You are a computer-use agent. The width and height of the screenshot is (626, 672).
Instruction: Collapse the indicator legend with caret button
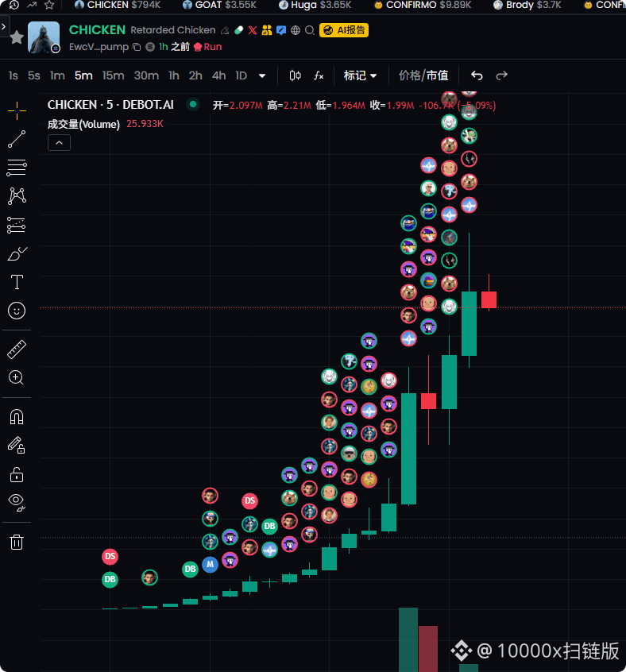[59, 143]
